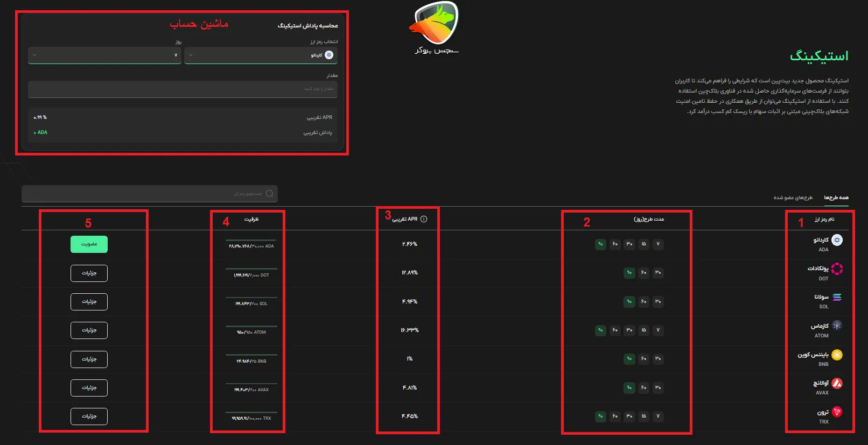
Task: Click the APR value in the DOT row
Action: (410, 273)
